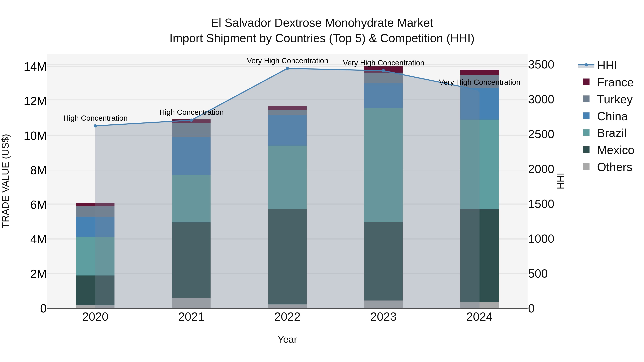Toggle the Brazil legend entry

604,133
